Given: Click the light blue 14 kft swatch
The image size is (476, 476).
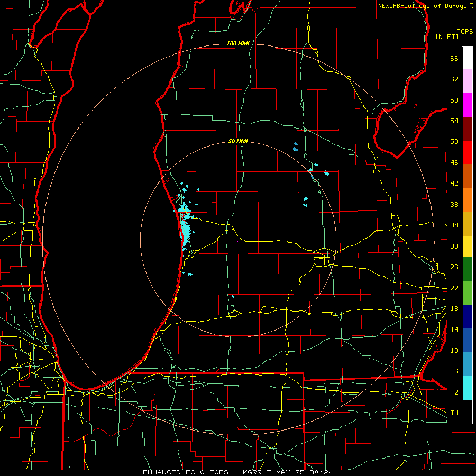Looking at the screenshot, I should (467, 364).
